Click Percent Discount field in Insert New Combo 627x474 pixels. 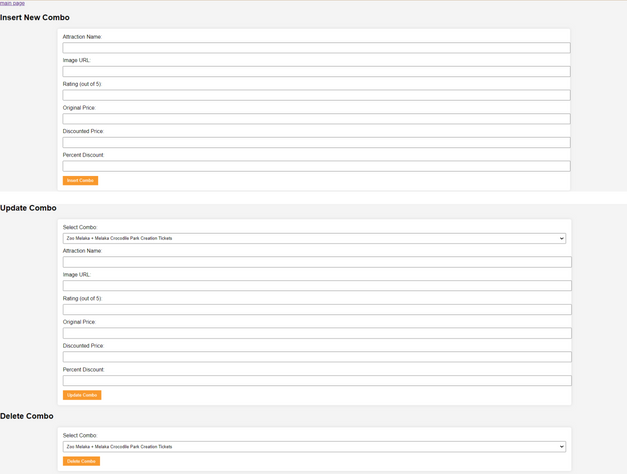coord(316,166)
